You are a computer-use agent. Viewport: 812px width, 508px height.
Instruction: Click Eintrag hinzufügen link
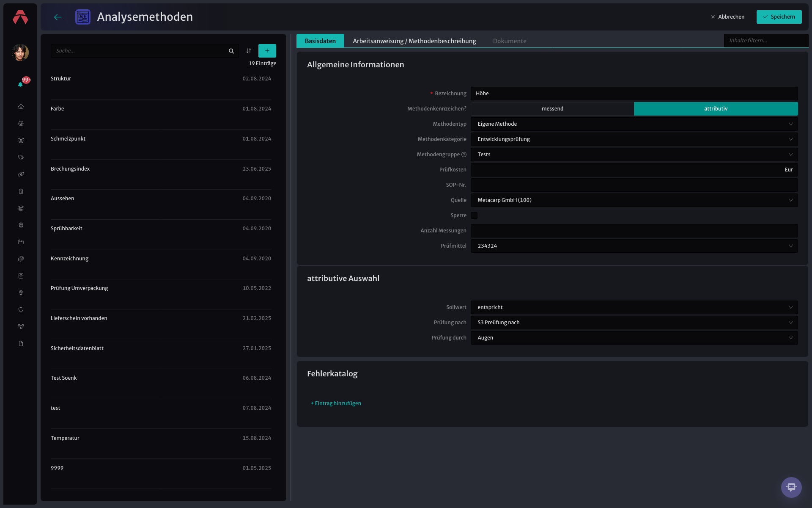tap(336, 403)
